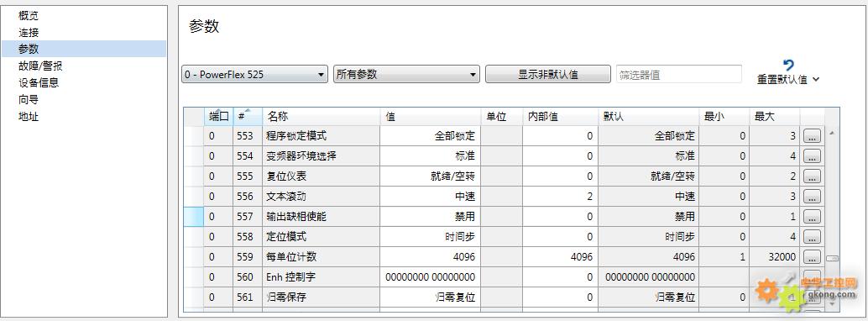Click the 定位模式 parameter name

point(286,237)
